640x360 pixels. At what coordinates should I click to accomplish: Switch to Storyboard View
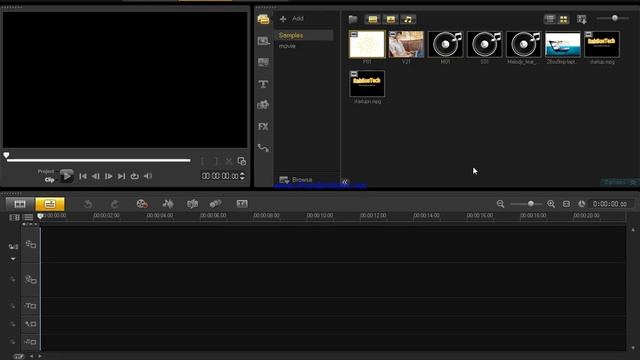pyautogui.click(x=20, y=204)
